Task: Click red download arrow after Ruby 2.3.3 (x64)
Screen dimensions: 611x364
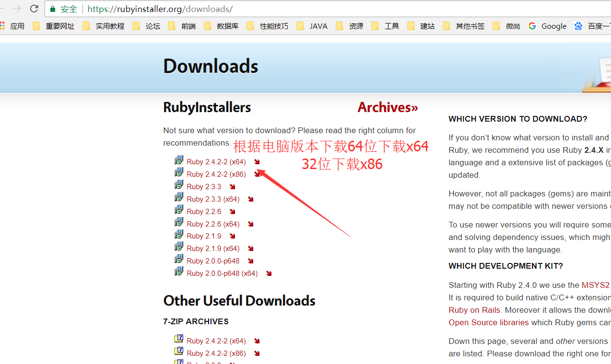Action: tap(251, 199)
